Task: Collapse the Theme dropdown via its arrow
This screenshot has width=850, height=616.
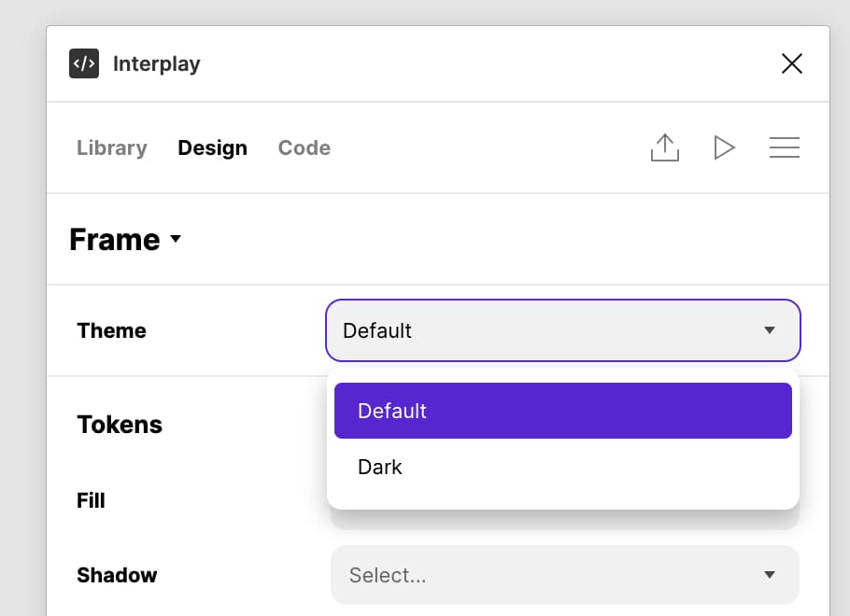Action: (x=770, y=330)
